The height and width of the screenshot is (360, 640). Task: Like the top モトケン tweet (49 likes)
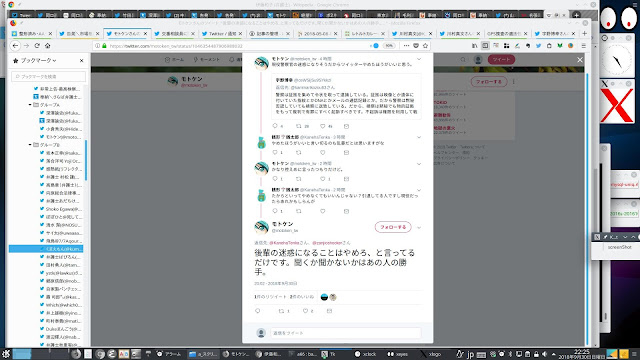pyautogui.click(x=322, y=126)
